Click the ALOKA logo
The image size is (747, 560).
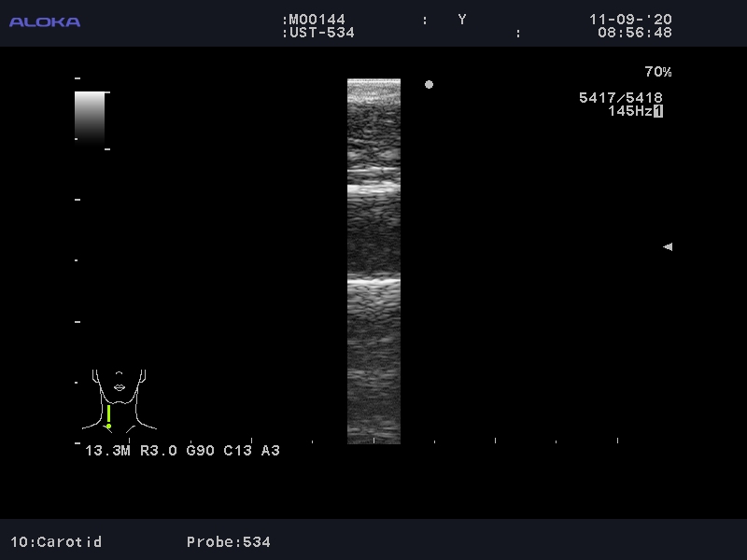coord(45,21)
